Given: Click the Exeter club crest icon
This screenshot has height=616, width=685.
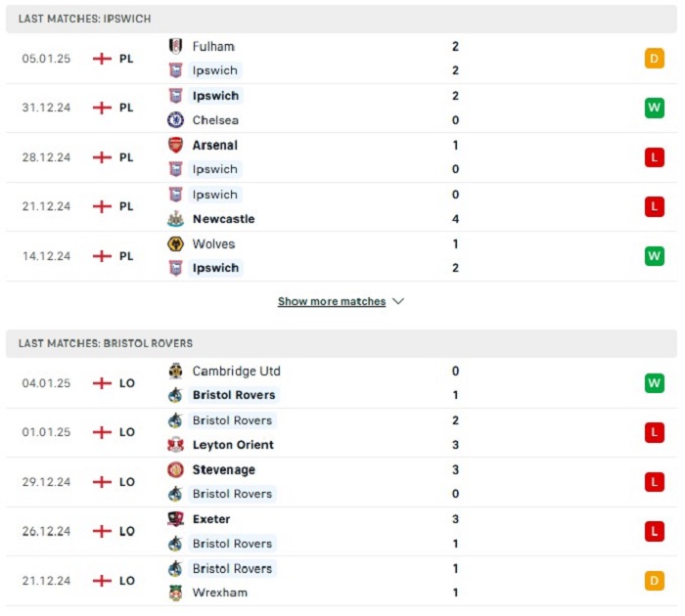Looking at the screenshot, I should click(x=175, y=519).
